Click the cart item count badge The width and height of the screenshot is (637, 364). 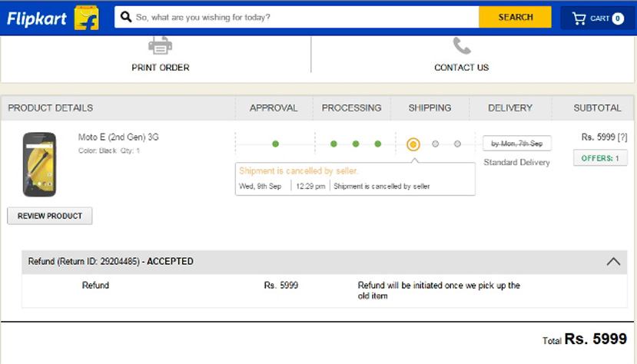(618, 18)
